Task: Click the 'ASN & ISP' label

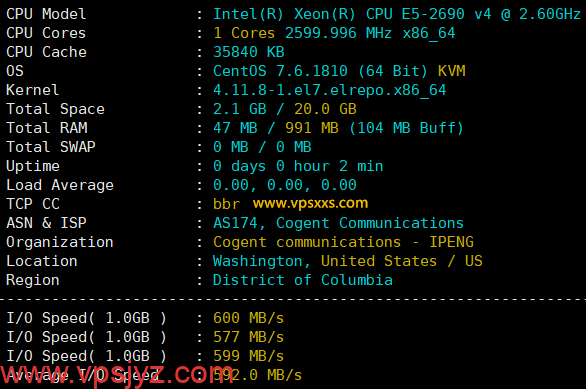Action: pos(46,223)
